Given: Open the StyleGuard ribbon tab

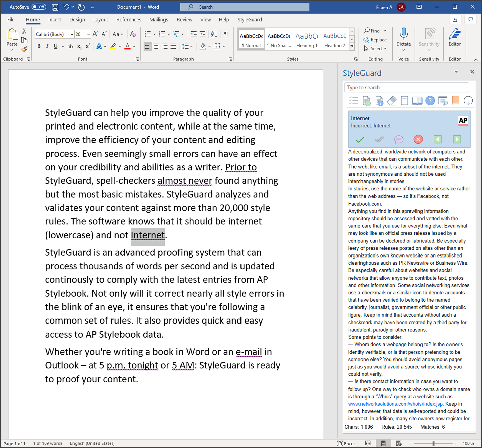Looking at the screenshot, I should click(x=250, y=20).
